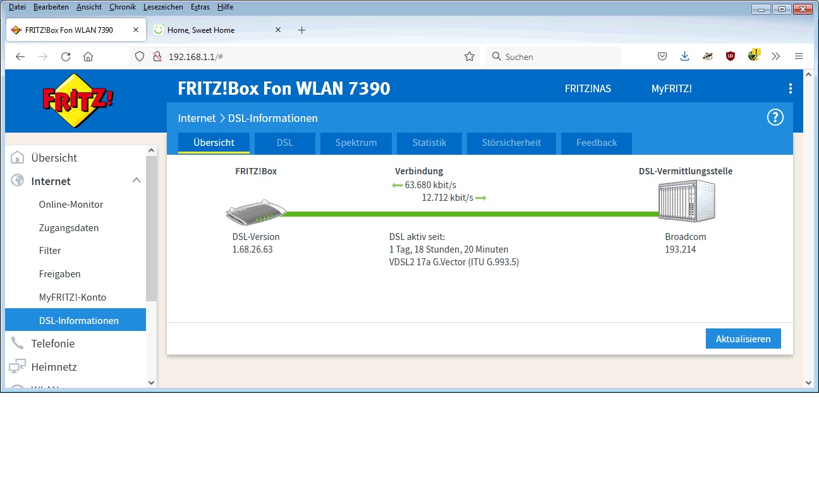Click the Aktualisieren button
819x504 pixels.
(743, 339)
